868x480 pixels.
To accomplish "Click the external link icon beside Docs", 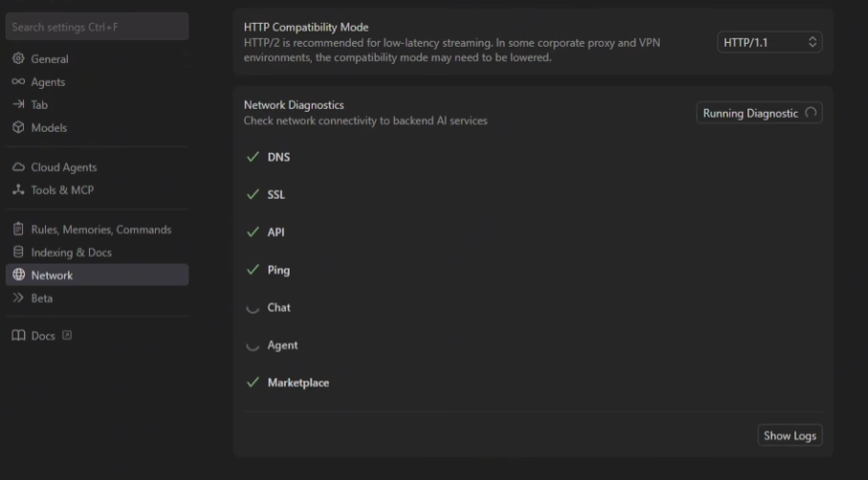I will (67, 336).
